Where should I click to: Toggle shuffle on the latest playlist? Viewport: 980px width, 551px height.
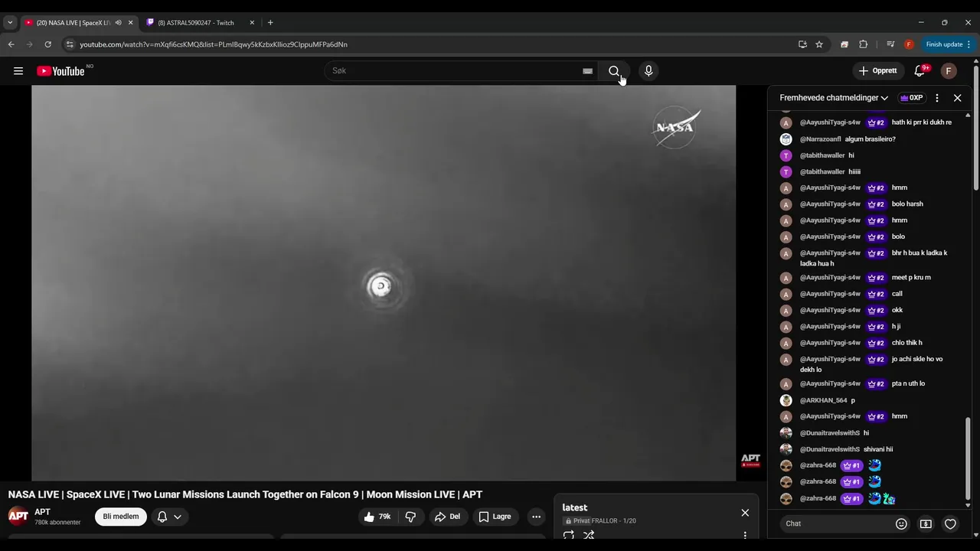click(x=589, y=536)
